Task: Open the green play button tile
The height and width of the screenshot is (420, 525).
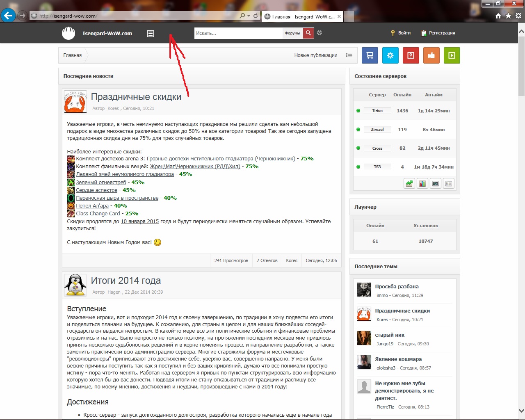Action: pos(452,55)
